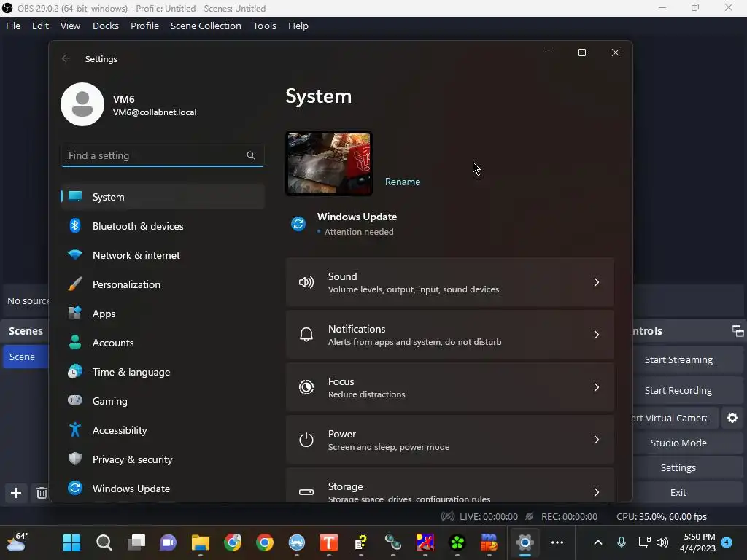Expand the Focus row chevron
747x560 pixels.
pyautogui.click(x=597, y=387)
